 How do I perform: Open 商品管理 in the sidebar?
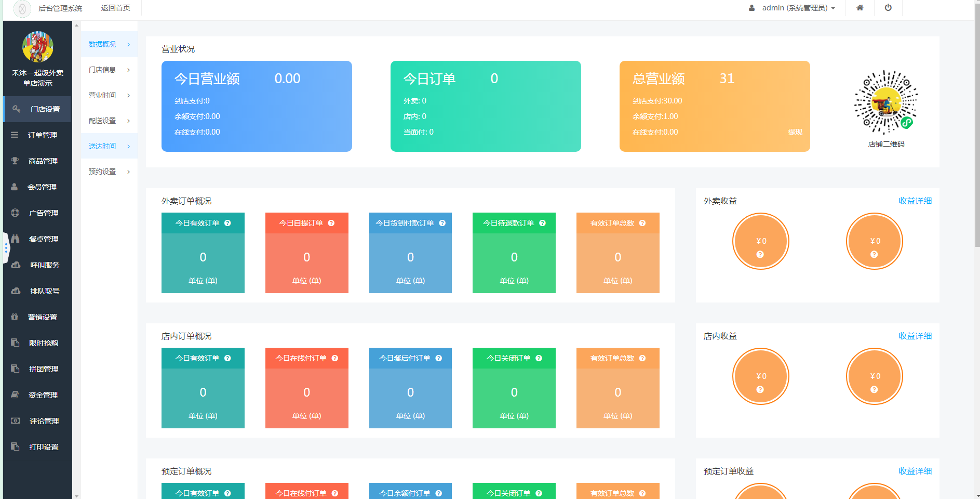point(43,161)
